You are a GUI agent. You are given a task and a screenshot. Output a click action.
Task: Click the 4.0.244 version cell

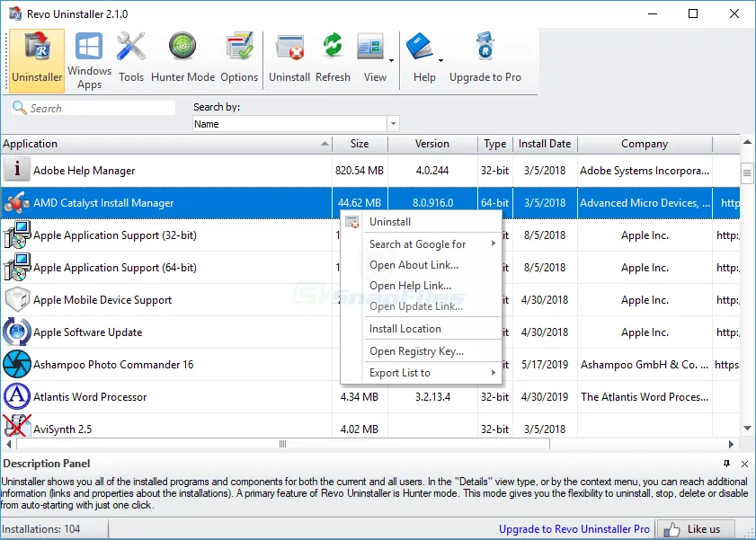click(432, 171)
